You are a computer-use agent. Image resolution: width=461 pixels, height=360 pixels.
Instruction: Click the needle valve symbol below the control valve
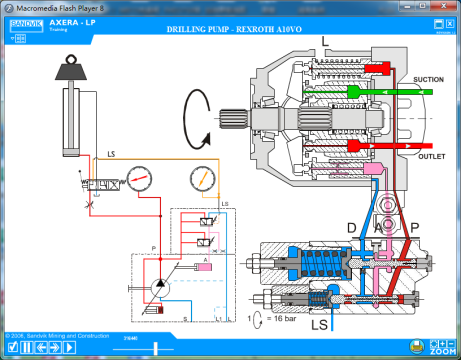[x=89, y=205]
